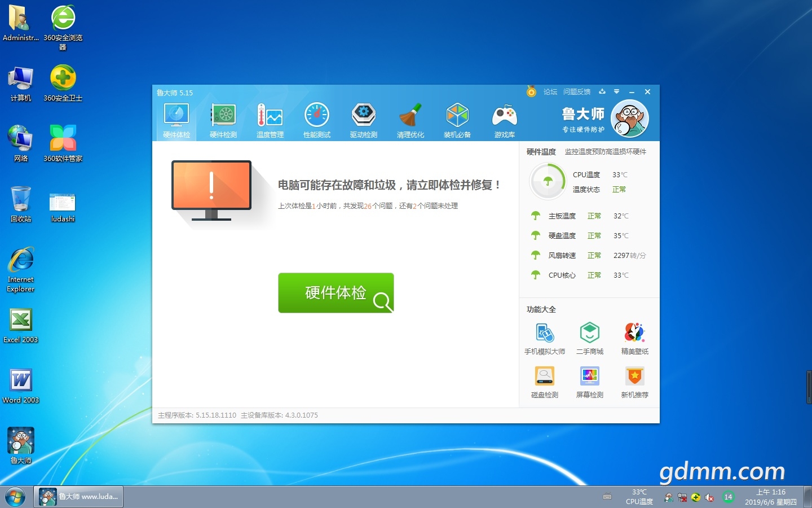
Task: Click the muted volume tray icon
Action: tap(709, 497)
